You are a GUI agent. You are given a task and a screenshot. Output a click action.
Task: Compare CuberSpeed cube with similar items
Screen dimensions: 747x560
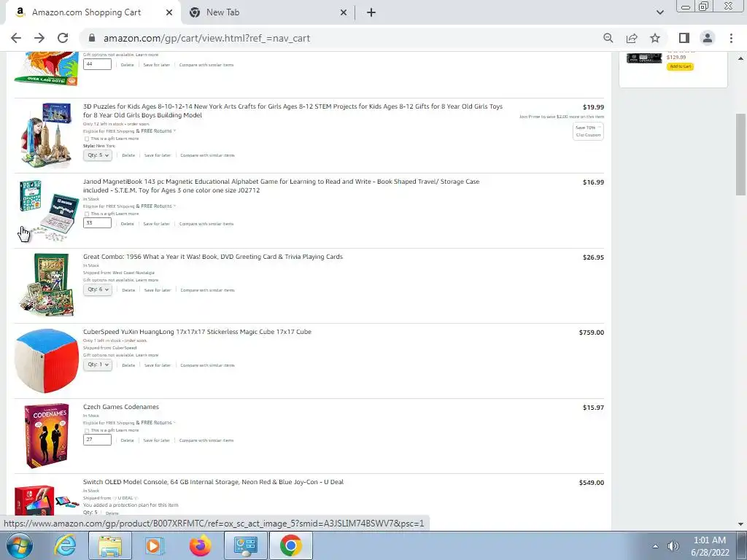tap(207, 365)
